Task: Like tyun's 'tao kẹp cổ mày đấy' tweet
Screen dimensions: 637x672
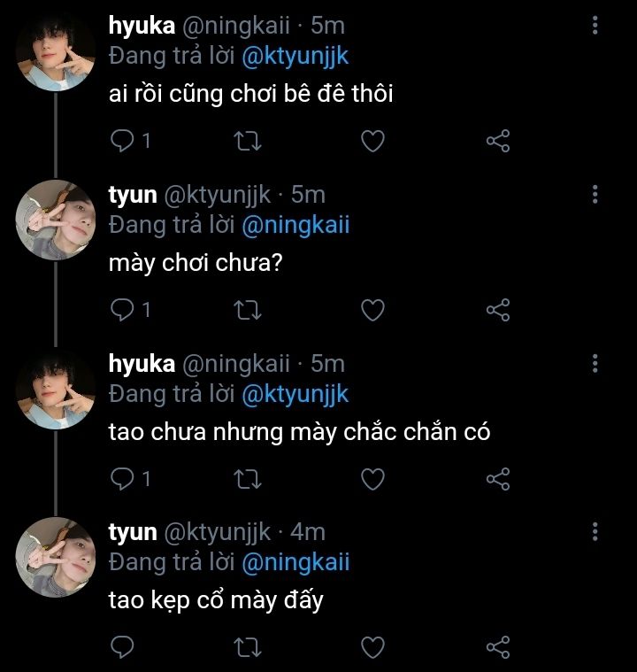Action: coord(373,646)
